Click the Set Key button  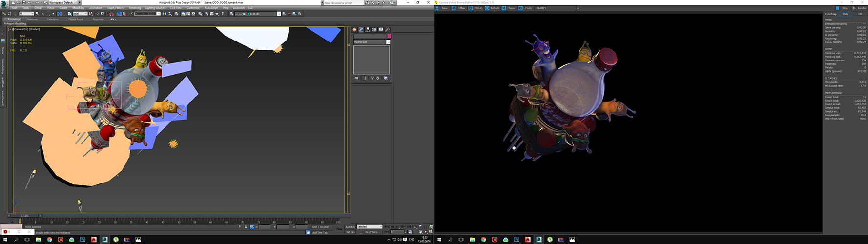(350, 232)
